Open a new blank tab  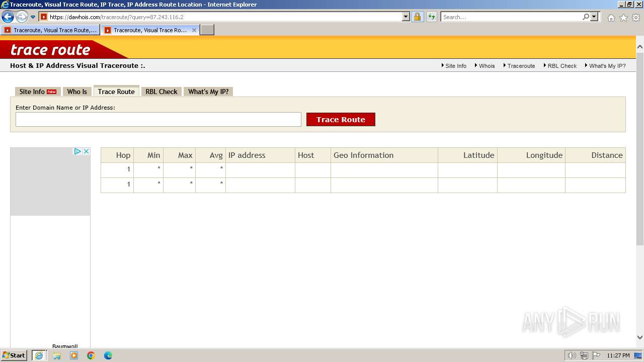pos(207,30)
